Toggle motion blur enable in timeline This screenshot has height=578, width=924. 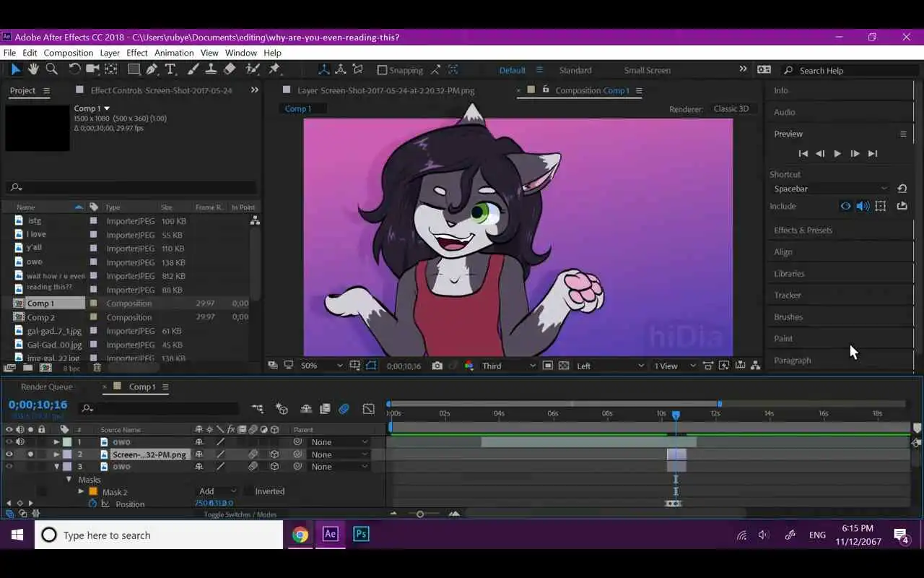pos(344,408)
